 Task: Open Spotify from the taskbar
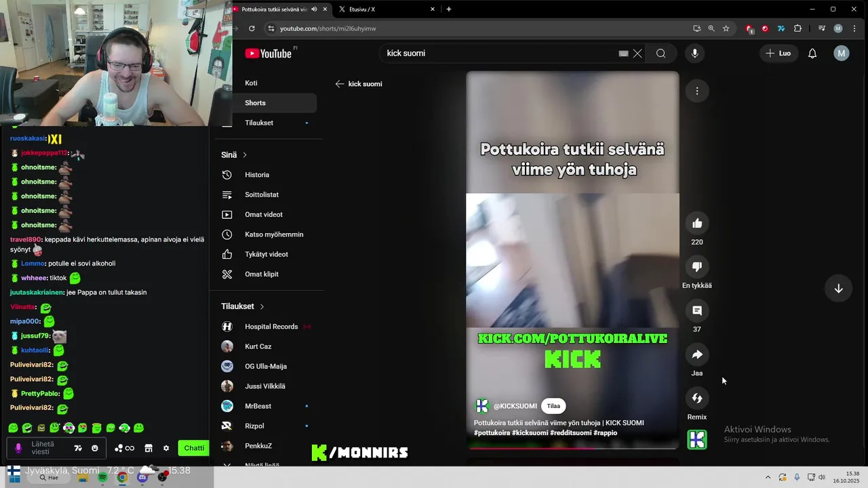pyautogui.click(x=102, y=478)
